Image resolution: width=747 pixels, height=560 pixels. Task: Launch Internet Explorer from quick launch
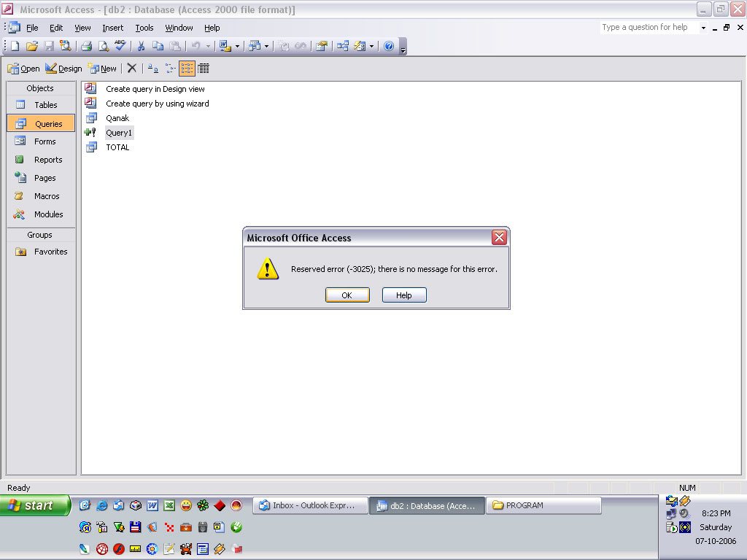coord(102,506)
